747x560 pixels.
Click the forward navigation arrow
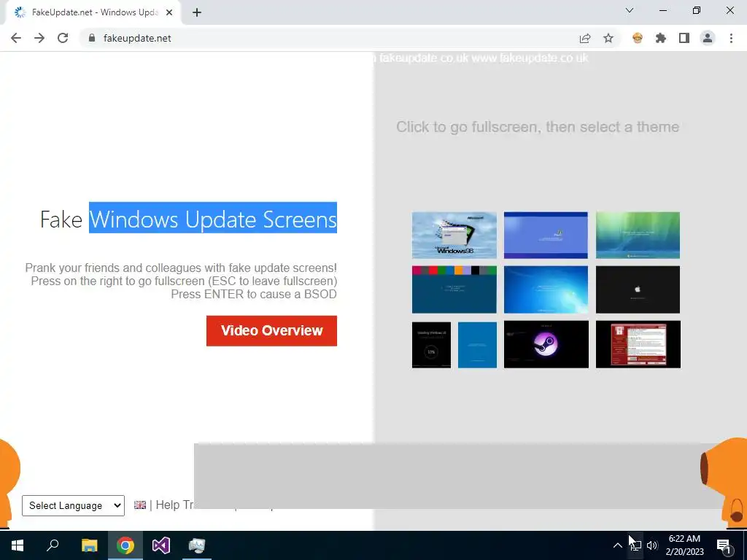pyautogui.click(x=39, y=38)
